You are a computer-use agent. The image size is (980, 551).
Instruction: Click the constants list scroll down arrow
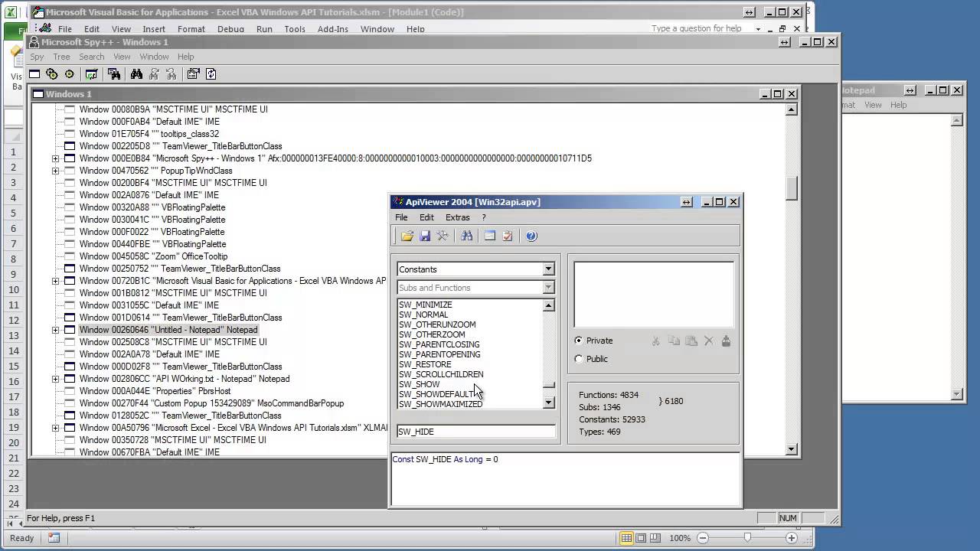click(x=548, y=403)
